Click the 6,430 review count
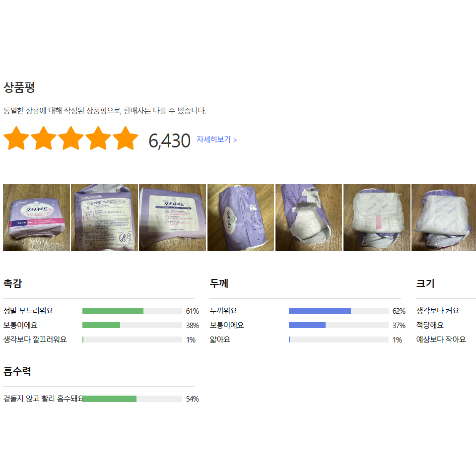The width and height of the screenshot is (476, 476). click(169, 141)
